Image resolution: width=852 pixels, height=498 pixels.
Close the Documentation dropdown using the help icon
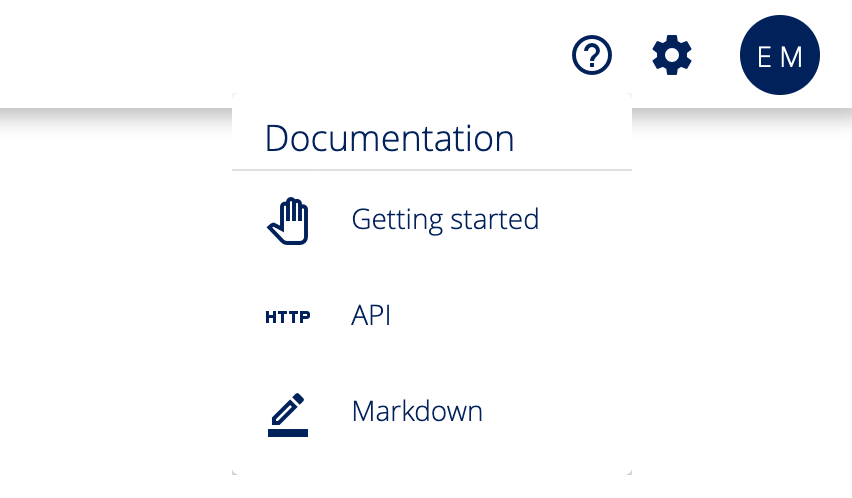tap(592, 55)
